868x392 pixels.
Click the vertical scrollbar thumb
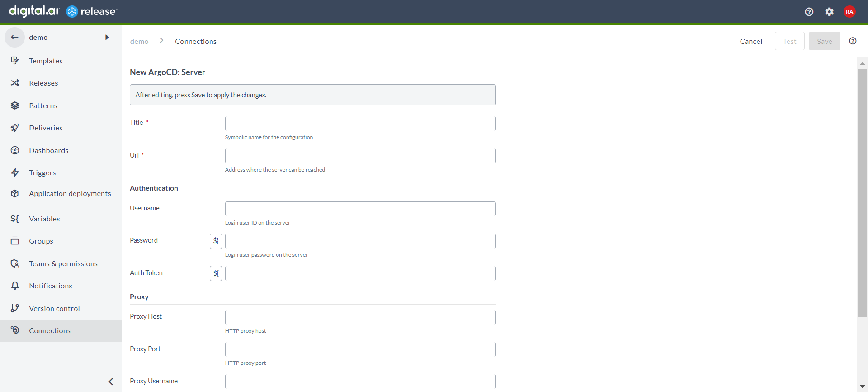click(862, 192)
